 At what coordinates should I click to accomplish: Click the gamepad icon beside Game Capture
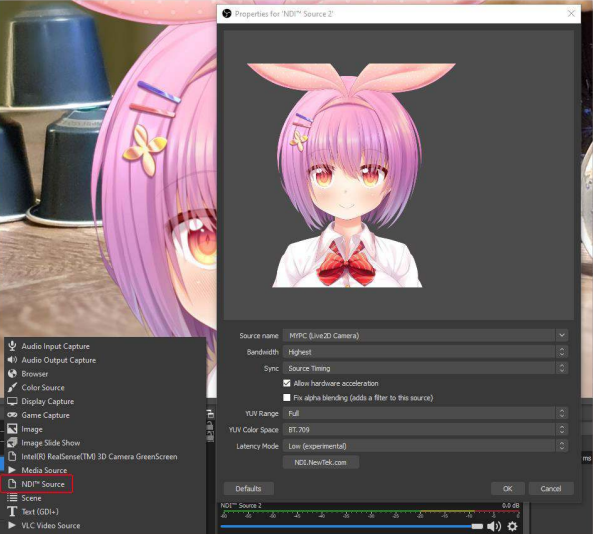[12, 415]
